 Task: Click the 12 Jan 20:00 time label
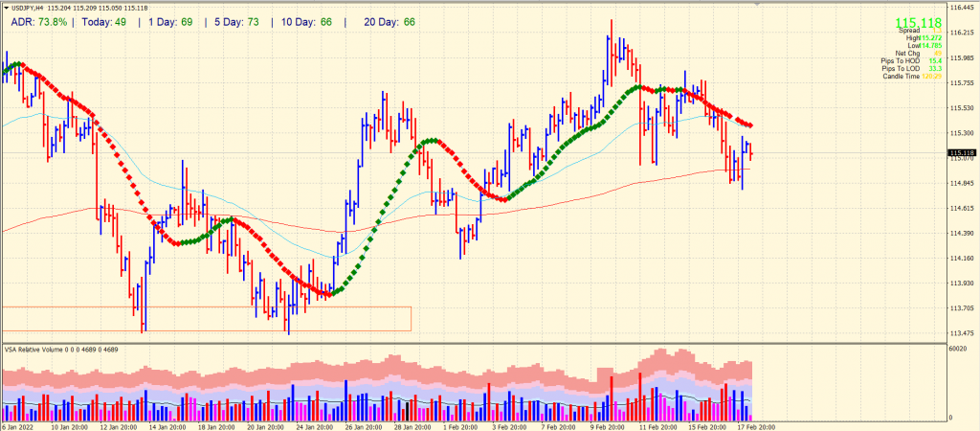tap(119, 426)
